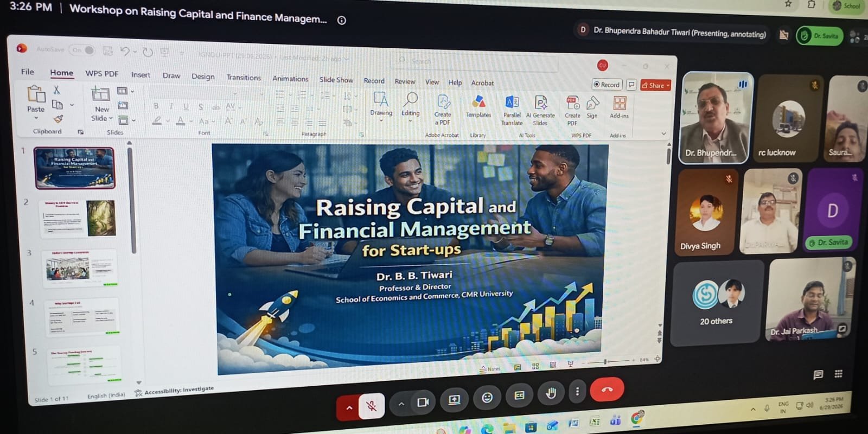Screen dimensions: 868x434
Task: Click the 20 others participants tile
Action: coord(717,302)
